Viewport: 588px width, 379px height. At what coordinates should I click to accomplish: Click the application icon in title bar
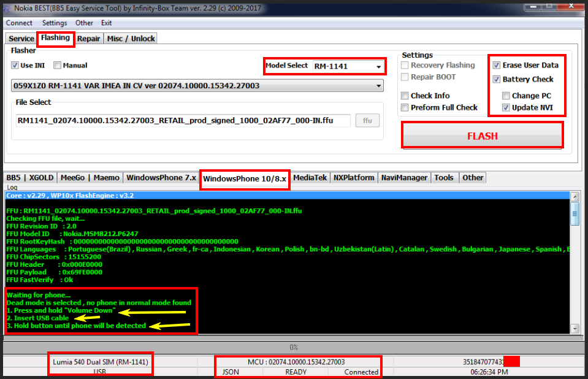click(x=7, y=8)
